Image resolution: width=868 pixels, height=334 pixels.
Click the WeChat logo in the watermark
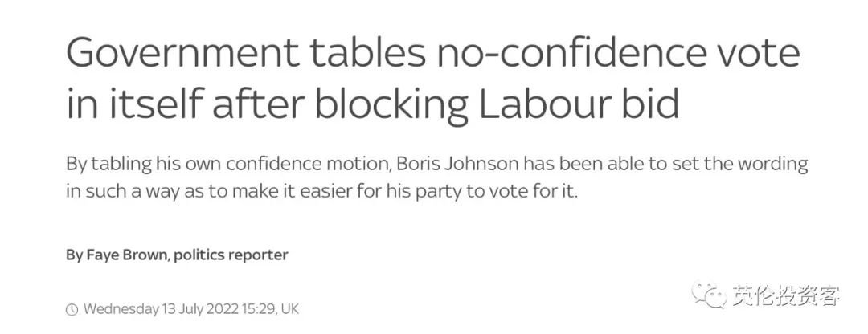(x=709, y=295)
